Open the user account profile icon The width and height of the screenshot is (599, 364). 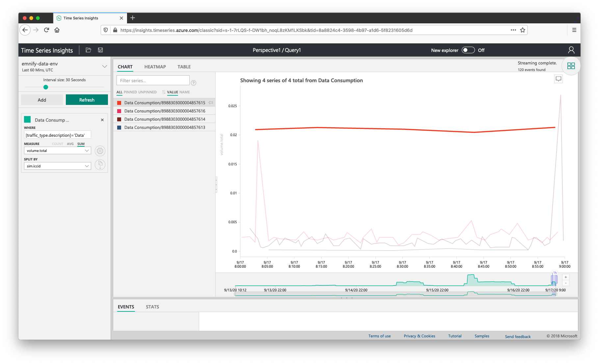click(x=571, y=50)
